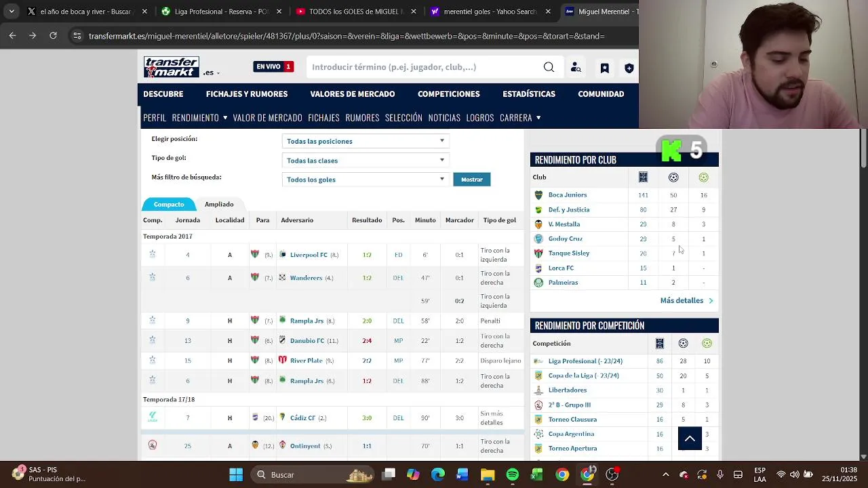The width and height of the screenshot is (868, 488).
Task: Click the Liverpool FC crest icon
Action: (283, 255)
